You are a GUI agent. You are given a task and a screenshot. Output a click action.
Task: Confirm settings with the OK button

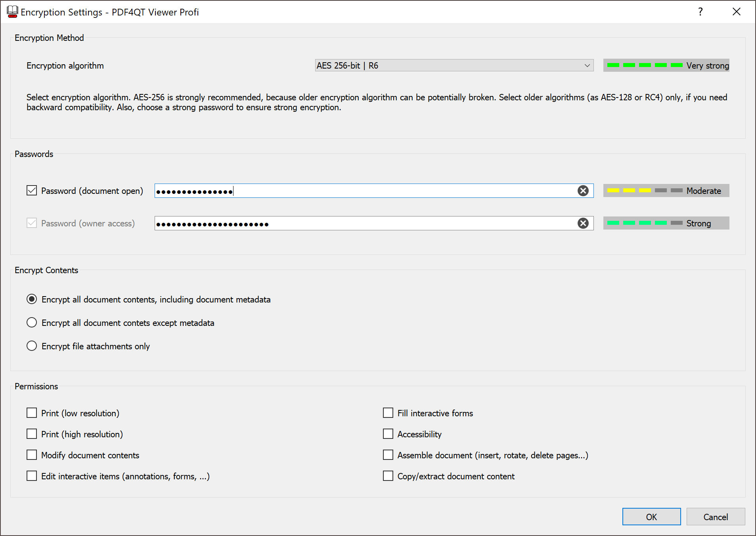[x=651, y=517]
